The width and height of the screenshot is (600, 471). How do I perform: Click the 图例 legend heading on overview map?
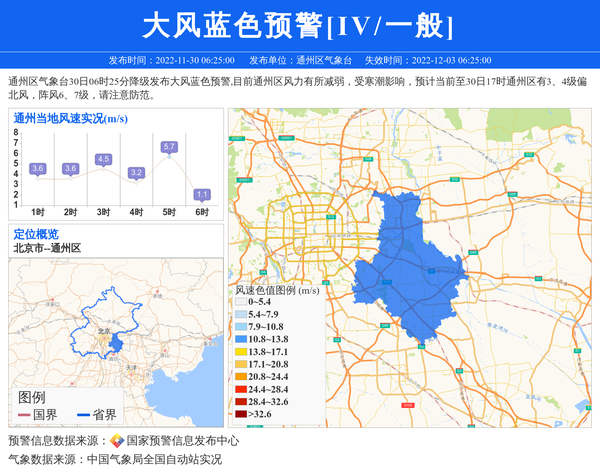pyautogui.click(x=31, y=398)
